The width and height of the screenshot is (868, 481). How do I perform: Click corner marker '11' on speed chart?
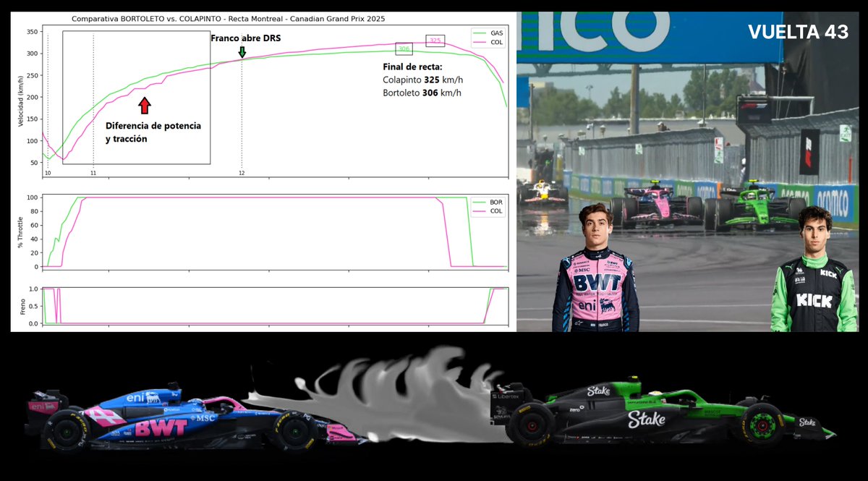93,174
